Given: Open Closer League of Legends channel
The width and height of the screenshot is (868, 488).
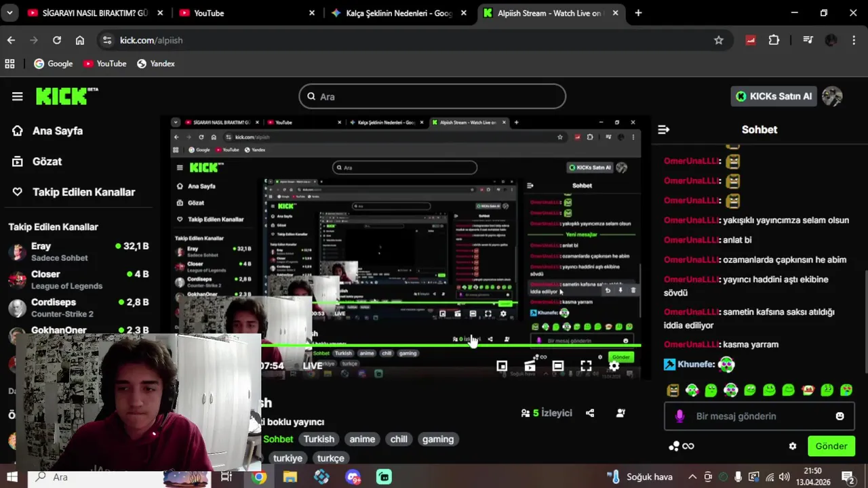Looking at the screenshot, I should 78,279.
